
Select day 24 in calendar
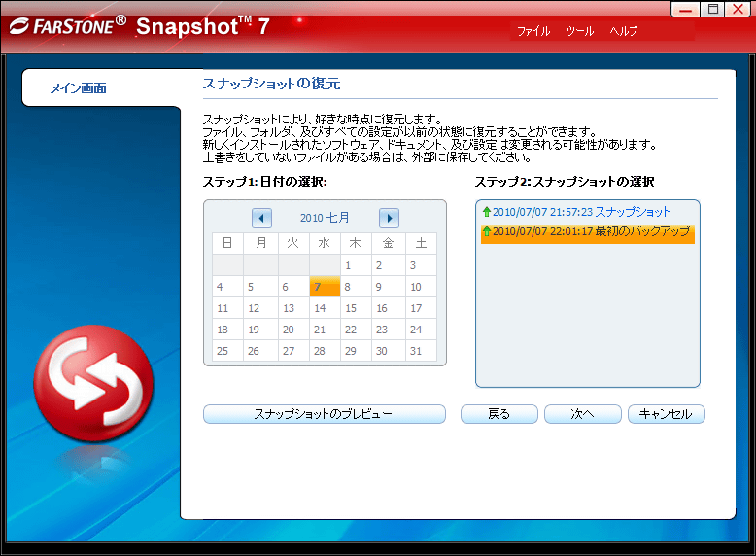coord(421,330)
